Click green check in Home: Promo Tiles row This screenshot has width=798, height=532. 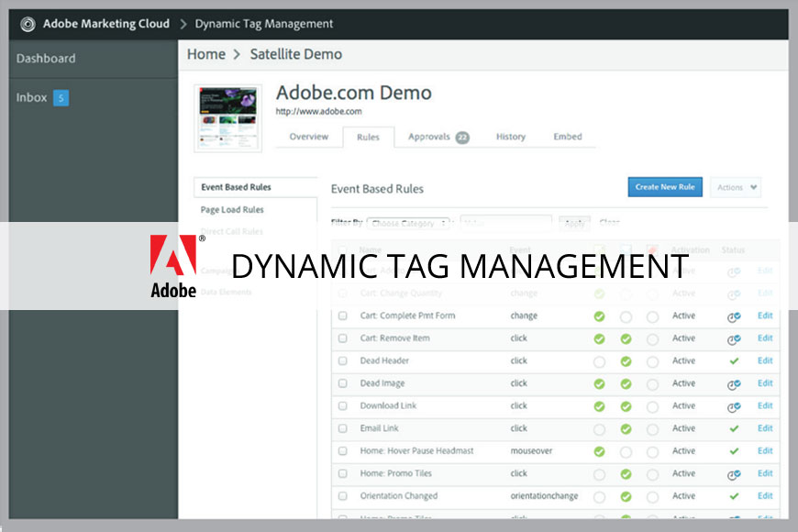tap(626, 474)
